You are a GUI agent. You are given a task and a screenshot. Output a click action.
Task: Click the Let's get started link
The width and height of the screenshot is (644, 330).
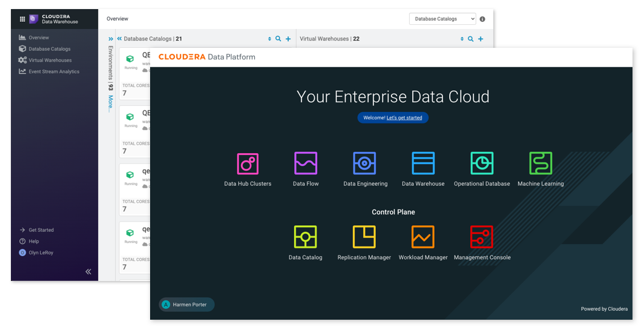click(404, 117)
